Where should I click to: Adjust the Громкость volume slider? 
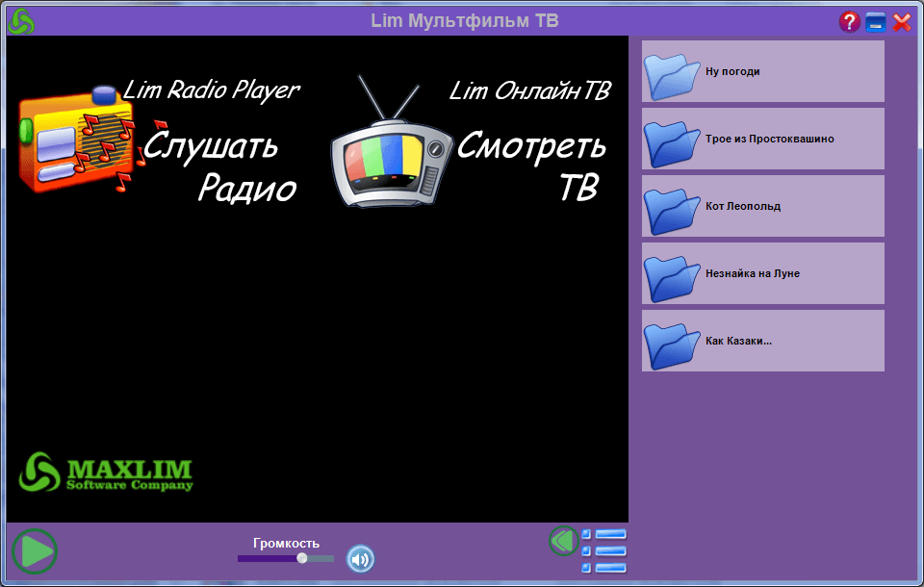(x=286, y=558)
